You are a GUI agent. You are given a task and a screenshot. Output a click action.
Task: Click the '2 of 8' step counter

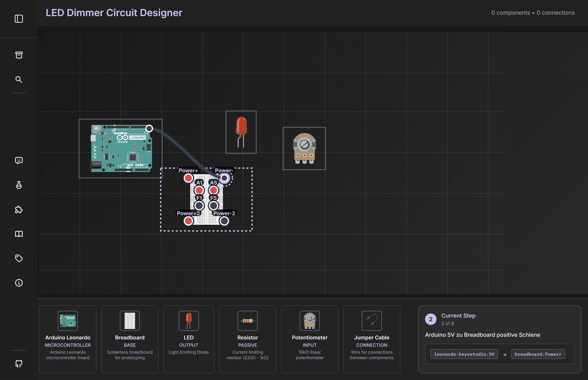click(448, 323)
